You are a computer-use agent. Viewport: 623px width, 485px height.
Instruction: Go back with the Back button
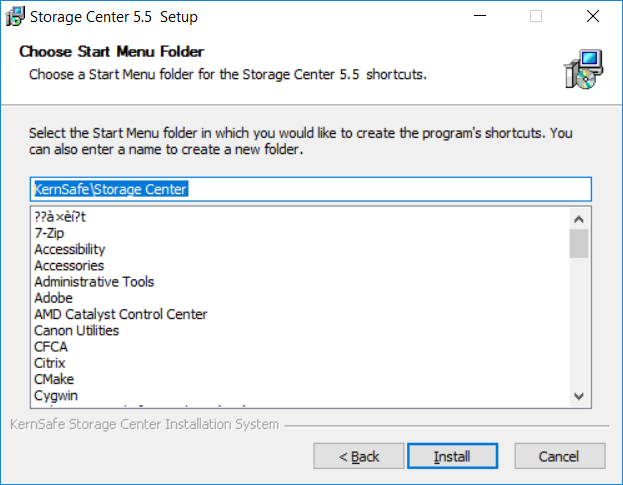[x=359, y=456]
